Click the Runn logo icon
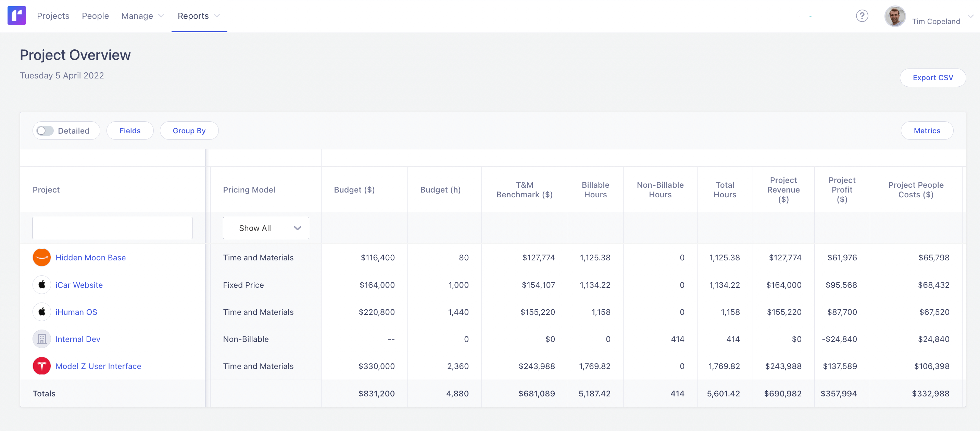 click(x=16, y=15)
